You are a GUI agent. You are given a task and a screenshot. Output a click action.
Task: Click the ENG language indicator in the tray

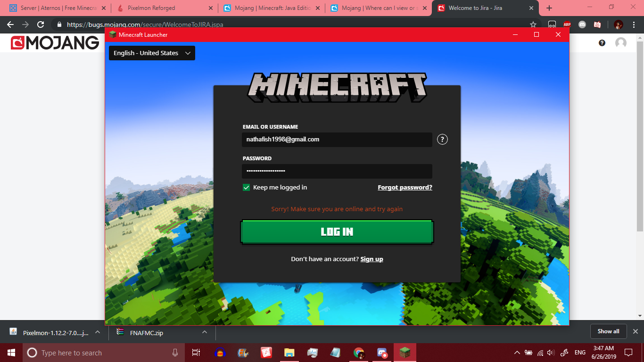click(580, 353)
